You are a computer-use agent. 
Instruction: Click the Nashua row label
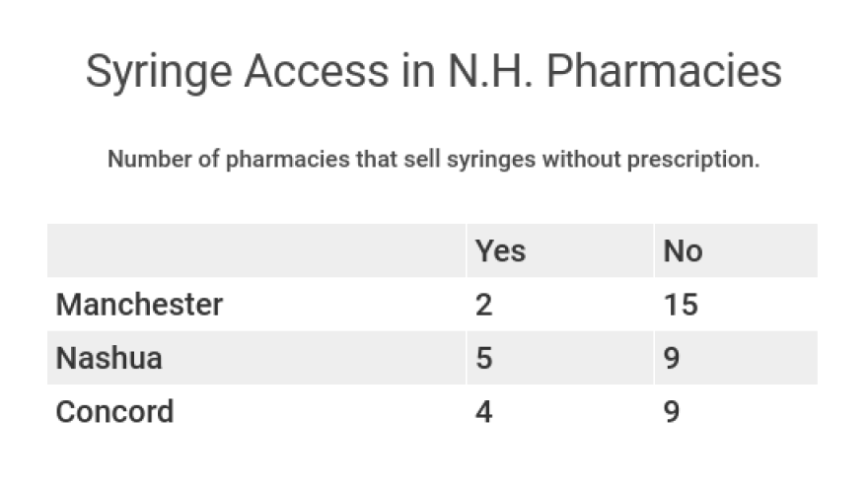[109, 358]
